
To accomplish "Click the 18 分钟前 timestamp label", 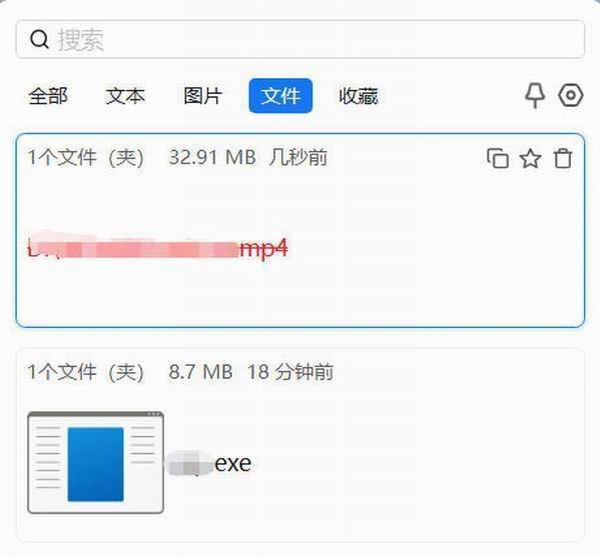I will [x=290, y=372].
